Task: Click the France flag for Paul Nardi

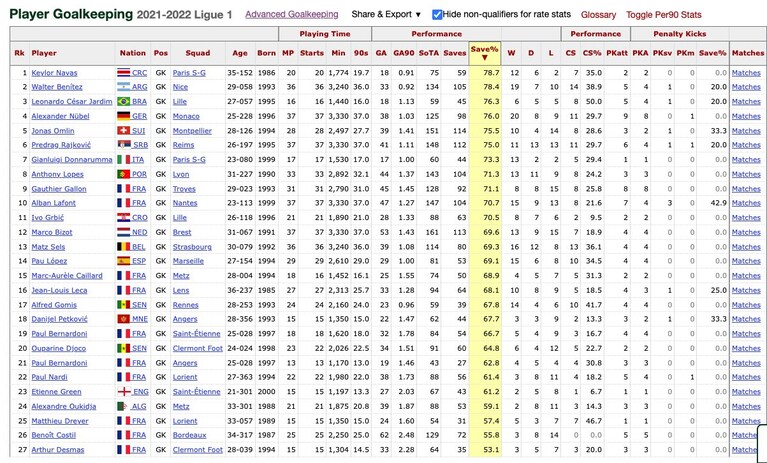Action: click(x=123, y=377)
